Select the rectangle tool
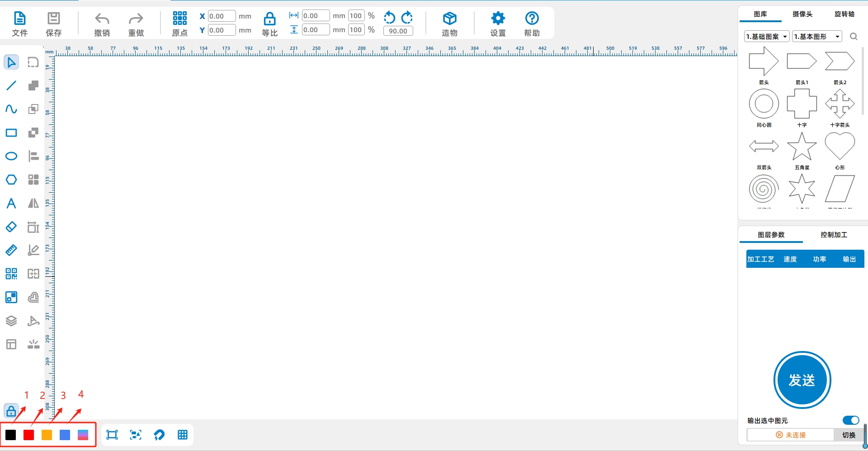This screenshot has width=868, height=451. click(11, 133)
